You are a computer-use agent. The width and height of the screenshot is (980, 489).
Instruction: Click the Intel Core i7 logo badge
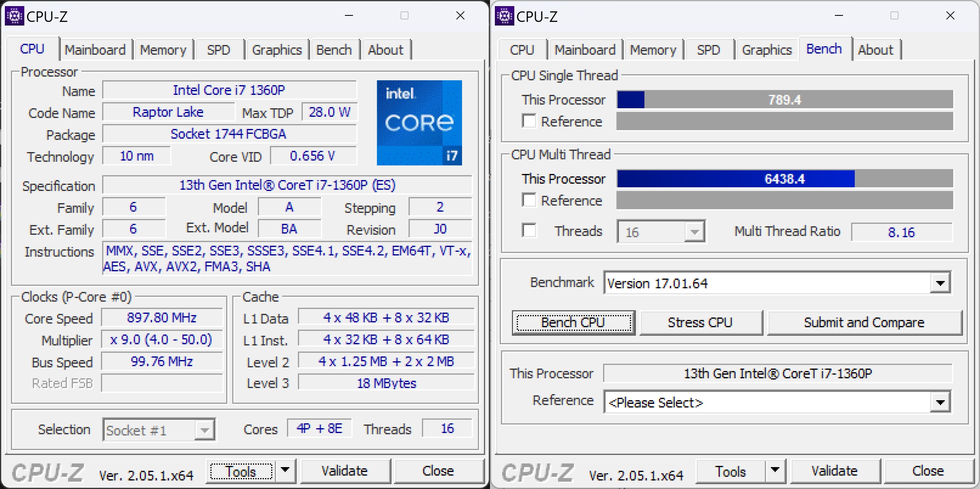click(419, 122)
